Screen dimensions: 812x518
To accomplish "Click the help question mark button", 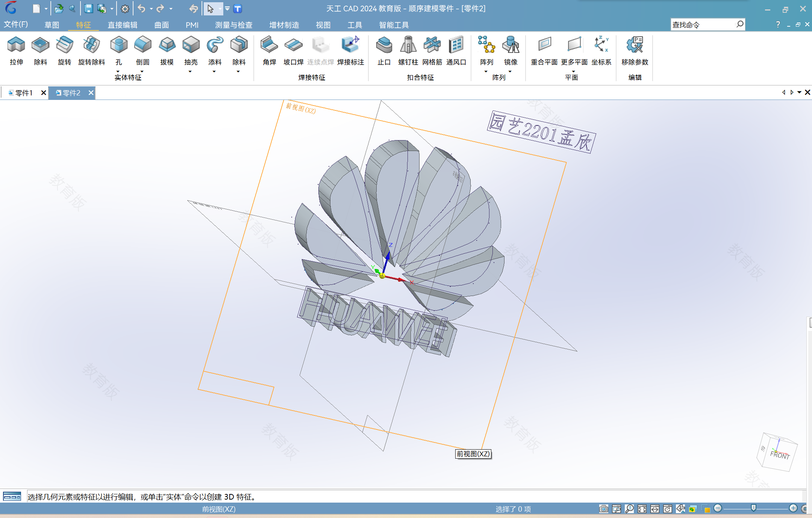I will click(x=778, y=24).
